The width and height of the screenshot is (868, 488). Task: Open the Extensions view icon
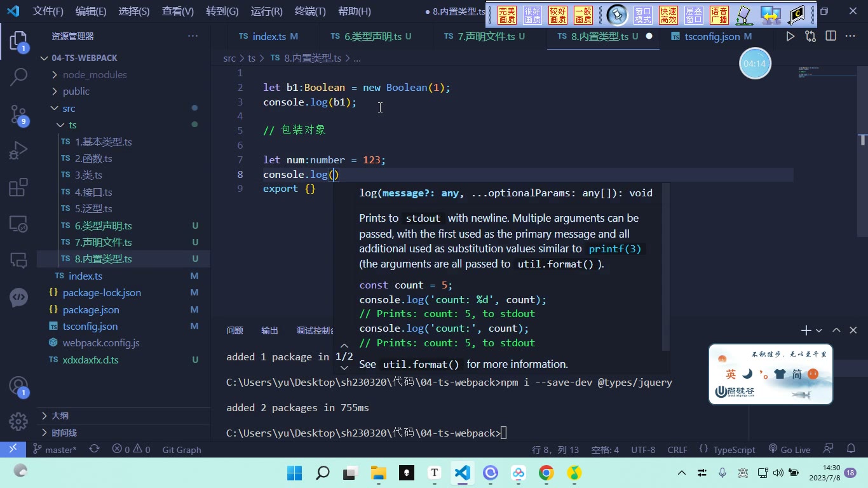pos(18,187)
